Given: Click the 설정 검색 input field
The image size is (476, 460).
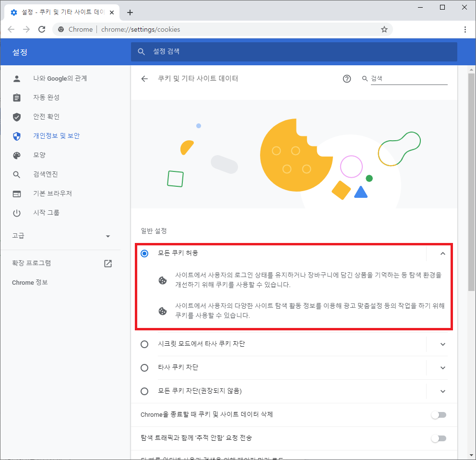Looking at the screenshot, I should pos(294,52).
